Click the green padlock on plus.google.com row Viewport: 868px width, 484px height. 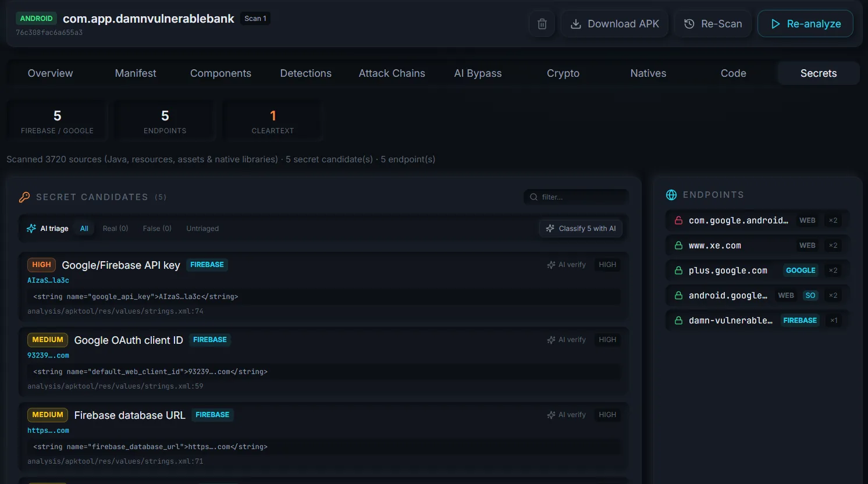click(678, 271)
